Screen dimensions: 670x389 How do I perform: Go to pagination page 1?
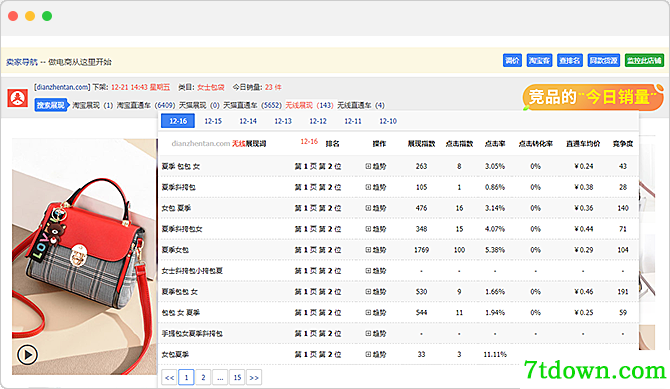tap(186, 377)
